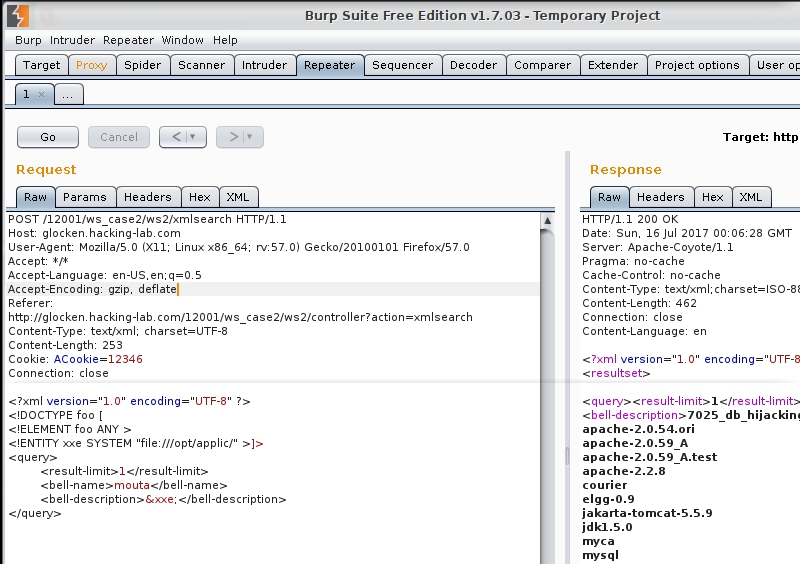The height and width of the screenshot is (564, 800).
Task: Close Repeater tab 1 with its x
Action: coord(41,94)
